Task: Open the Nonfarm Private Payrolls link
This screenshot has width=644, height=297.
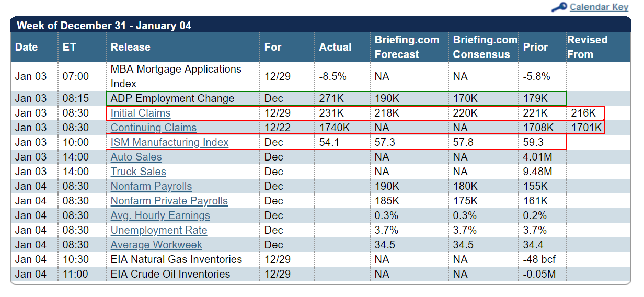Action: [169, 201]
